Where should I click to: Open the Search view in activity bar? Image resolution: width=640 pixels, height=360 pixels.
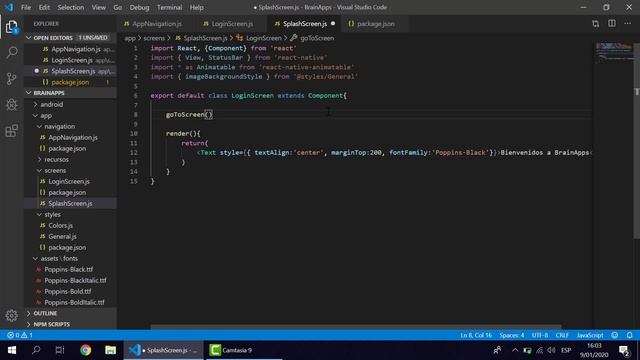pos(12,52)
